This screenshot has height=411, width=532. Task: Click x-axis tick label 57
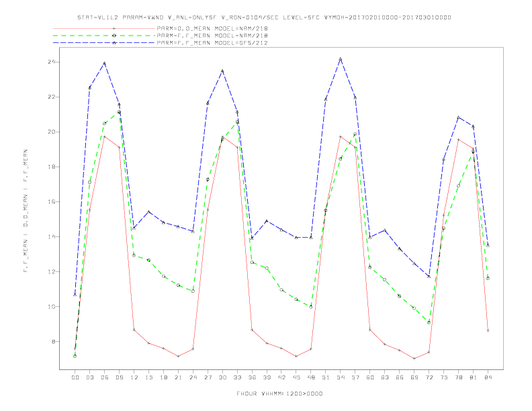pos(355,377)
